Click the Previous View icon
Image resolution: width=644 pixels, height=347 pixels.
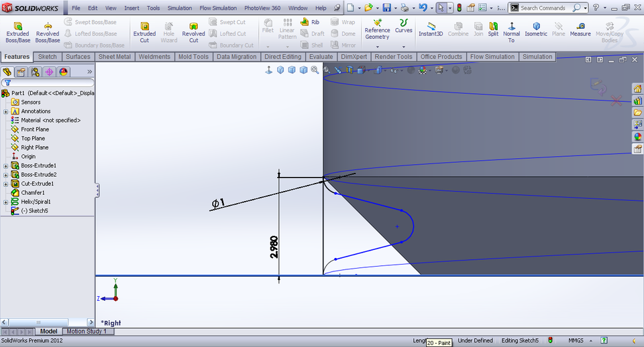click(338, 70)
